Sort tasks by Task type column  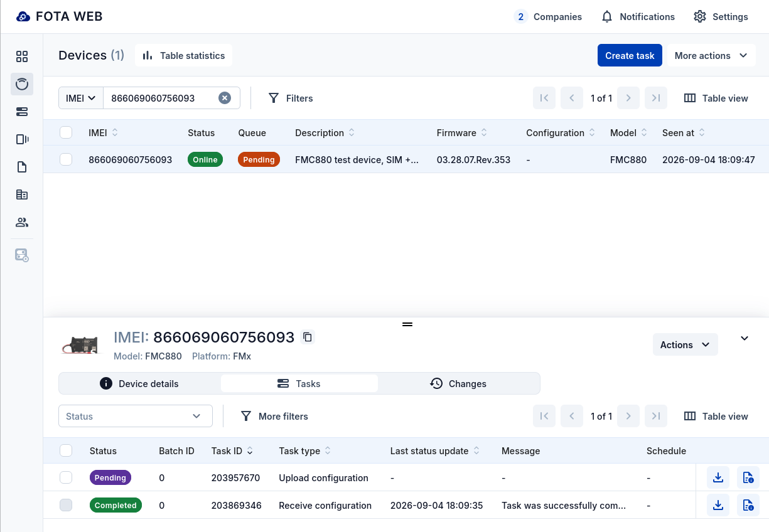click(305, 450)
